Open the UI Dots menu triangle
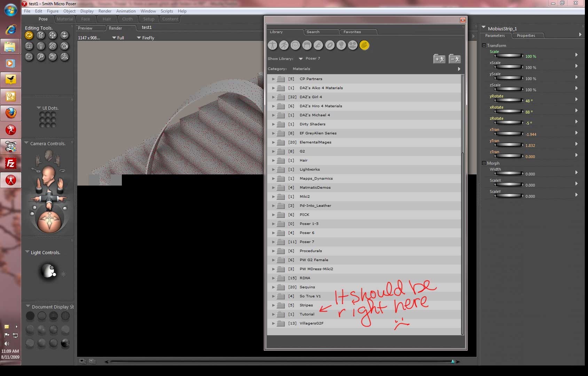588x376 pixels. point(39,108)
